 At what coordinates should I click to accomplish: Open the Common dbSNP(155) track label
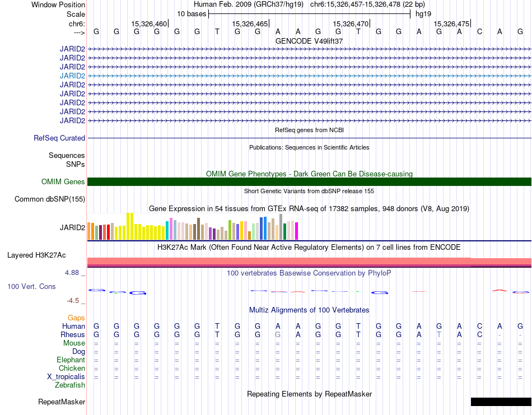(49, 199)
